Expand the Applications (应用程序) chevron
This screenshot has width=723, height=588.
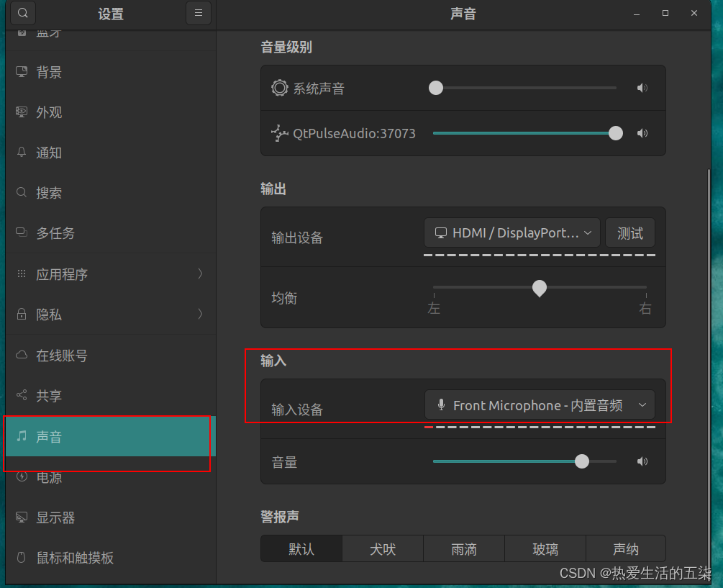200,273
